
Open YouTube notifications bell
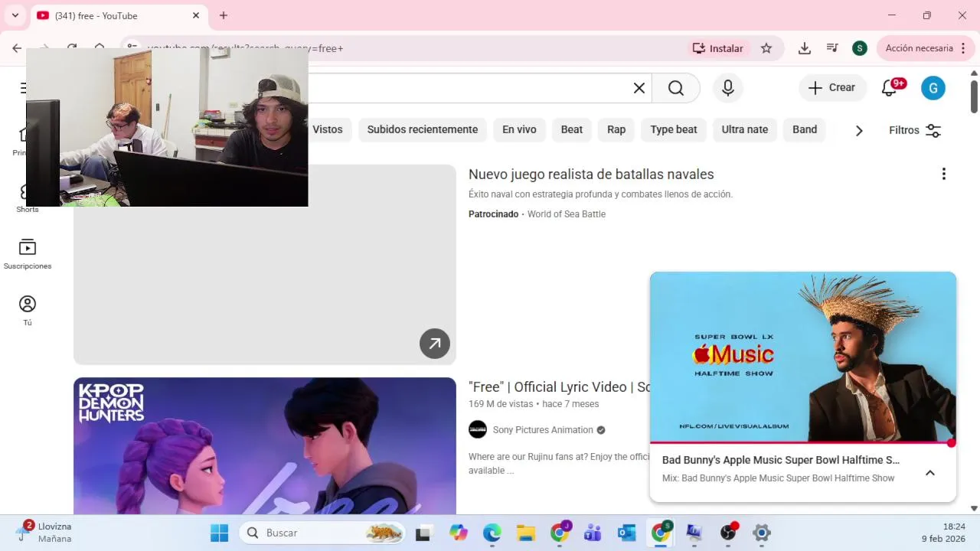(890, 88)
